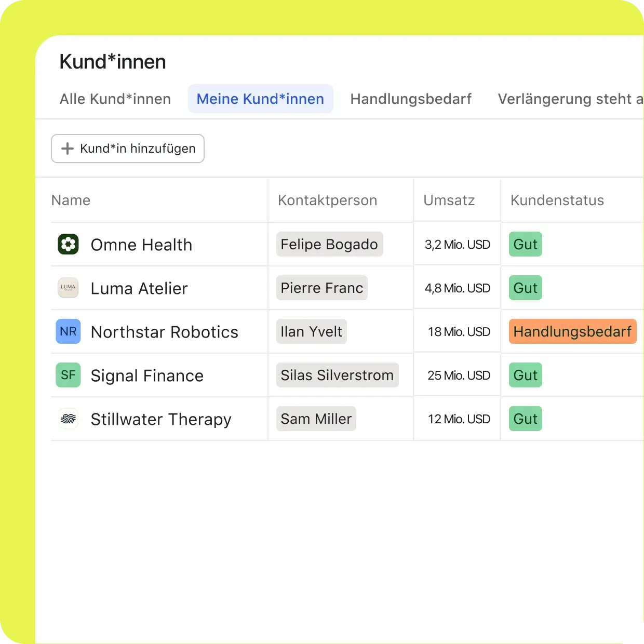Click the Kundenstatus column header
This screenshot has height=644, width=644.
click(x=557, y=200)
